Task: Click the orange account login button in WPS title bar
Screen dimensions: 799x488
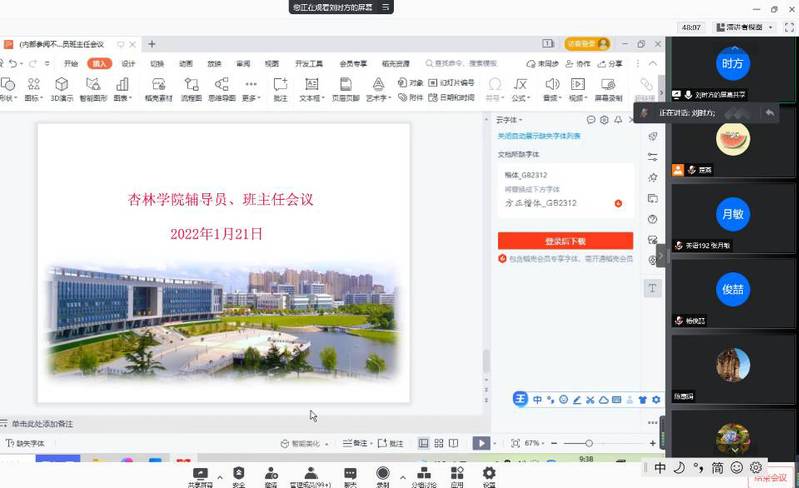Action: (587, 44)
